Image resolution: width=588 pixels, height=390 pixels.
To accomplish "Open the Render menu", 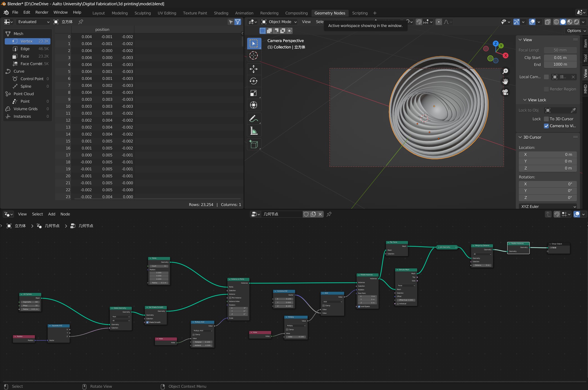I will (42, 12).
